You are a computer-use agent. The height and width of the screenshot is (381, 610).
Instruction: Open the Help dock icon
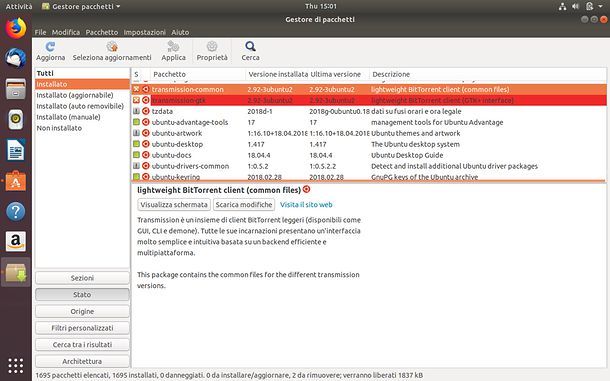click(16, 211)
